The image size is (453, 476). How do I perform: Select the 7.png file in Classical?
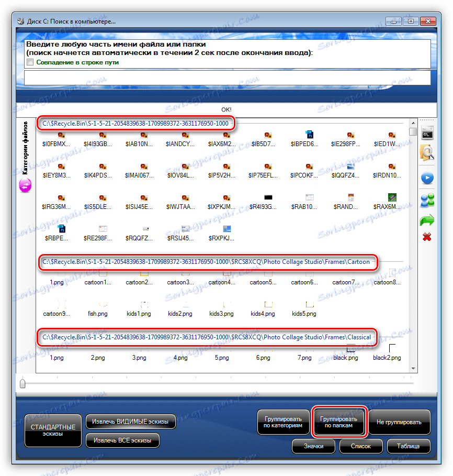(304, 358)
